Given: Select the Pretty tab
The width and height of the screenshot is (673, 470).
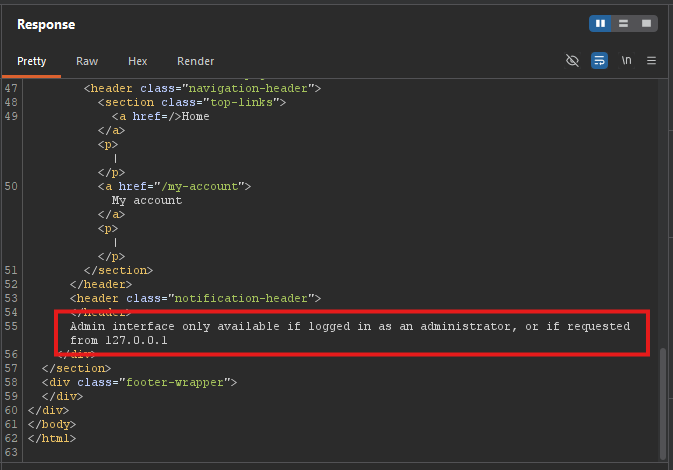Looking at the screenshot, I should point(31,61).
